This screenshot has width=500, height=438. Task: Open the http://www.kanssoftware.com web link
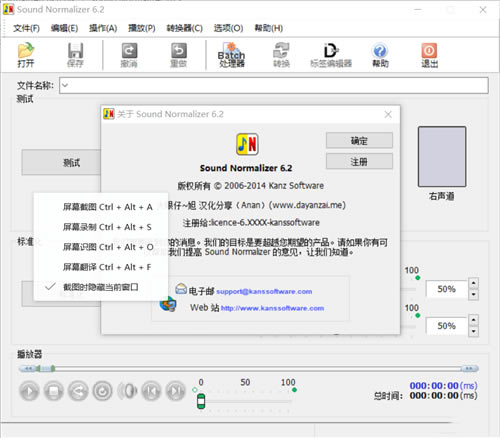tap(272, 308)
